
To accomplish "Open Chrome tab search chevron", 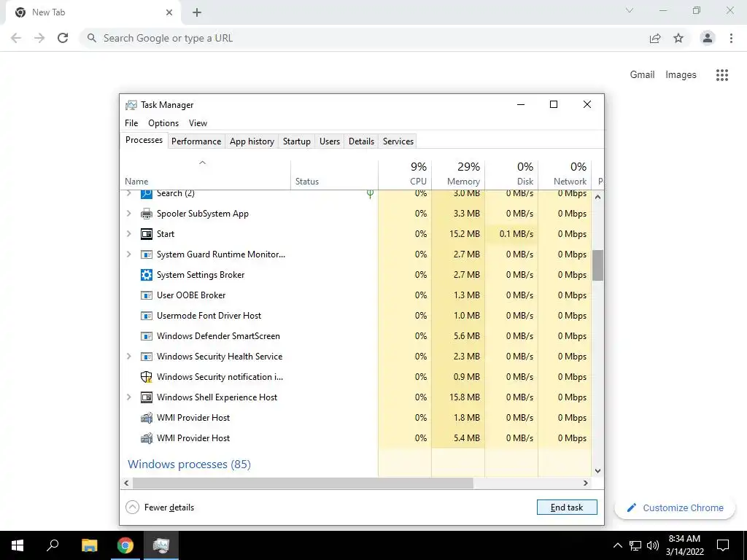I will (x=630, y=10).
